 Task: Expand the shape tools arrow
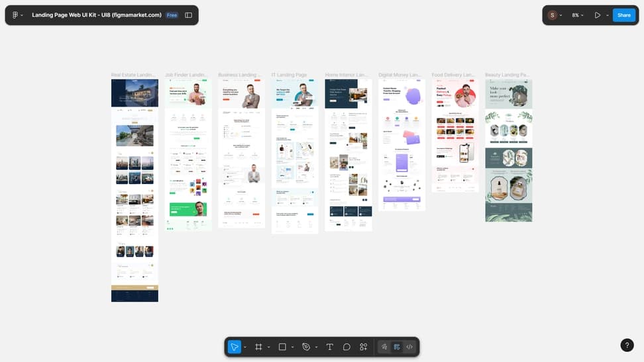pyautogui.click(x=293, y=347)
